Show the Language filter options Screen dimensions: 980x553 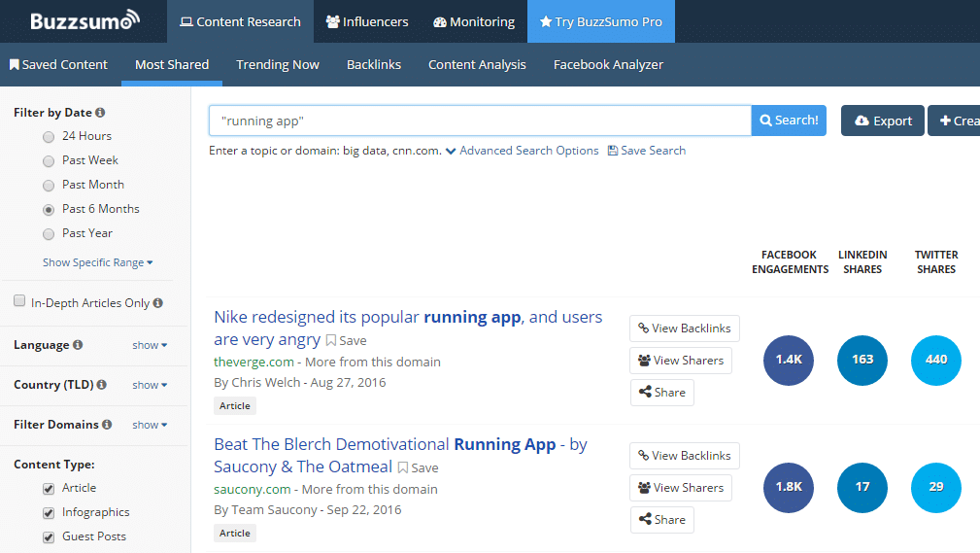(150, 345)
